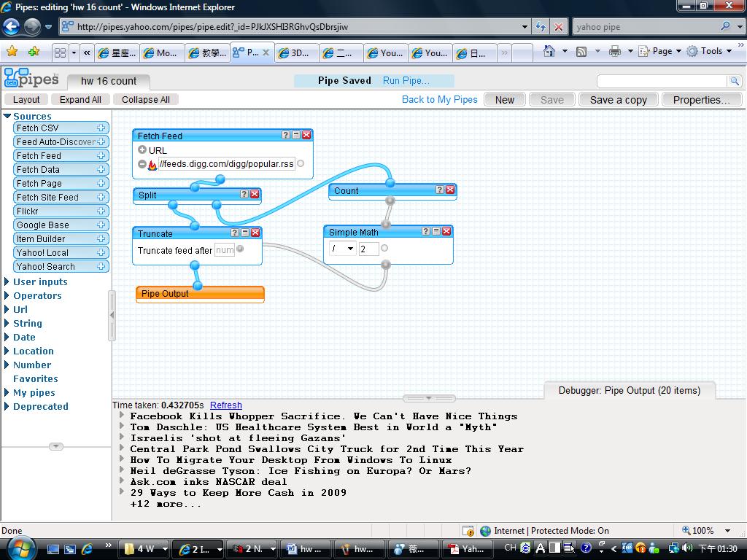
Task: Add Fetch Feed module via plus icon in sidebar
Action: coord(101,155)
